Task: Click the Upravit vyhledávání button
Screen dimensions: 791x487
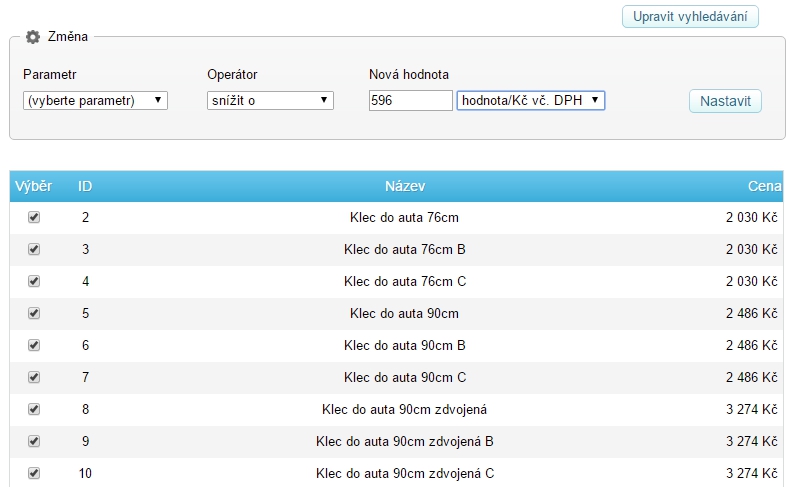Action: click(690, 17)
